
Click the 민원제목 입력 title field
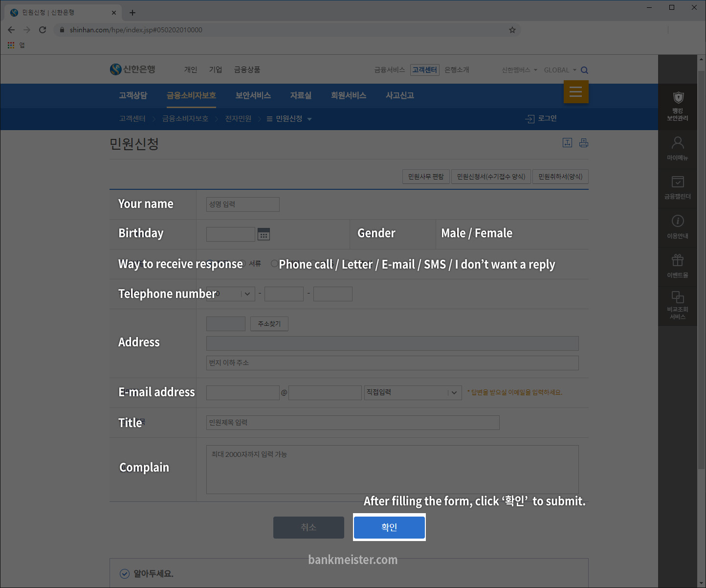[x=353, y=423]
